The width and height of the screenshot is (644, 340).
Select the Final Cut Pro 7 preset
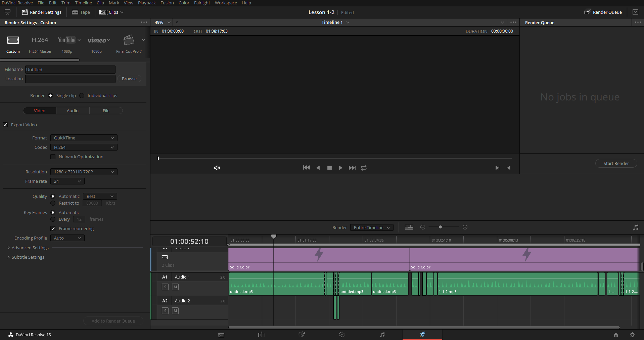point(129,40)
